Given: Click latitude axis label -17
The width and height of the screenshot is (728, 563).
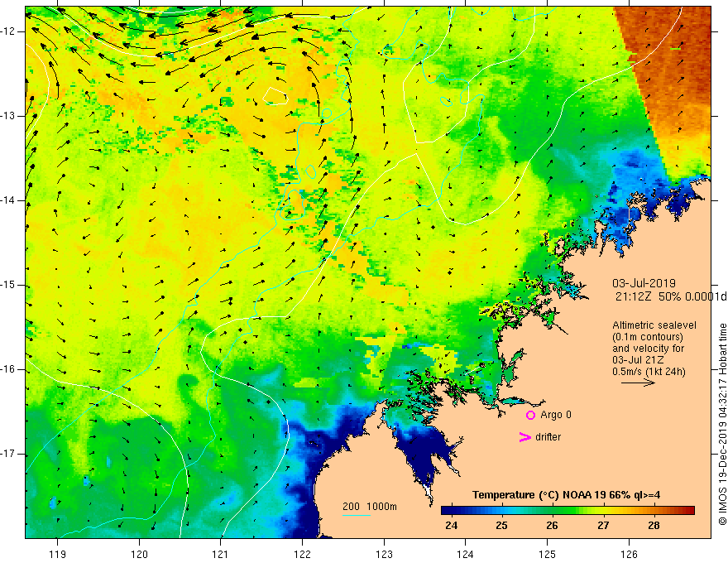Looking at the screenshot, I should (x=9, y=454).
